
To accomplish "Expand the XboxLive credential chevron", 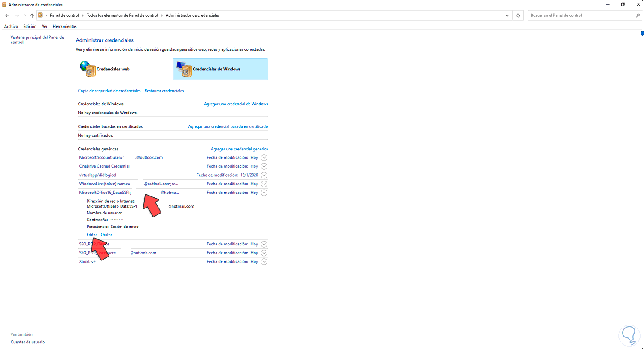I will [x=264, y=261].
